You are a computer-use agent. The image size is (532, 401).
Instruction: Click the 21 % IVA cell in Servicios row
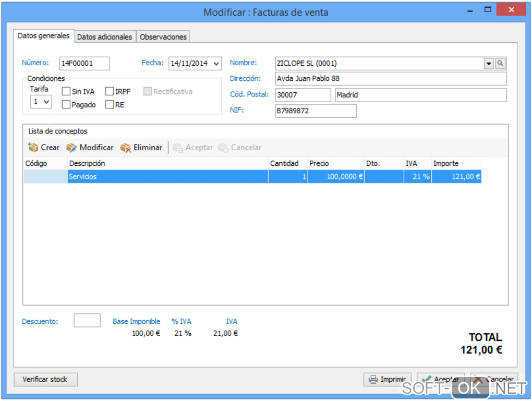tap(418, 176)
